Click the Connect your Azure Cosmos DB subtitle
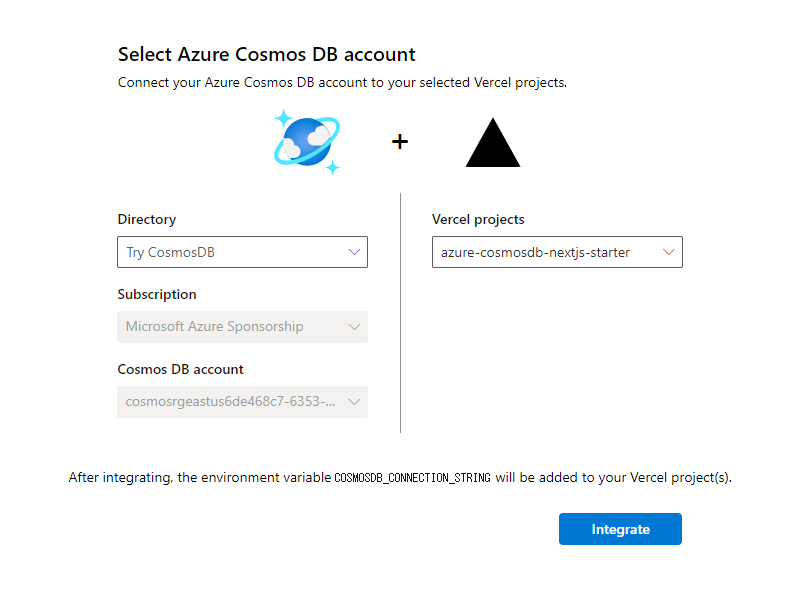 tap(342, 83)
